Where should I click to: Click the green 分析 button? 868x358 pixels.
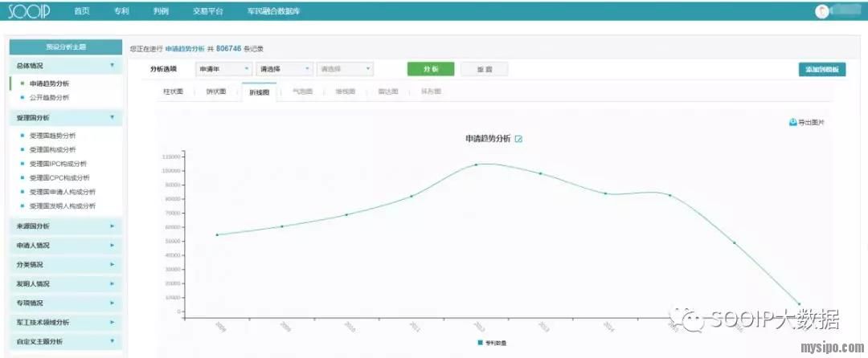tap(430, 69)
